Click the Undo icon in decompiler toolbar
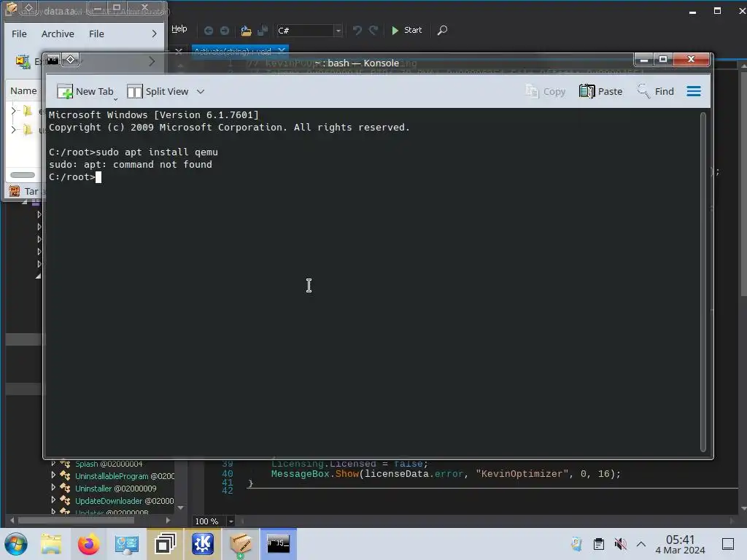 coord(357,31)
